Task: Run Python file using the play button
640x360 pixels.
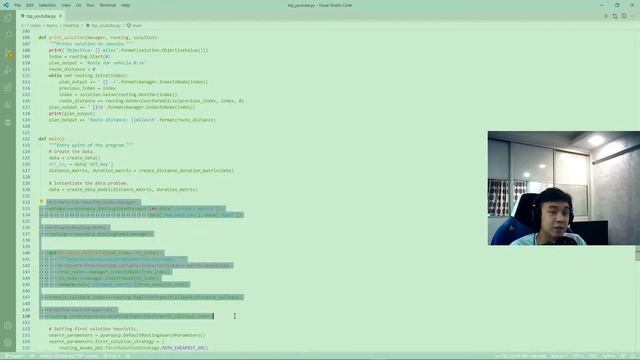Action: coord(606,16)
